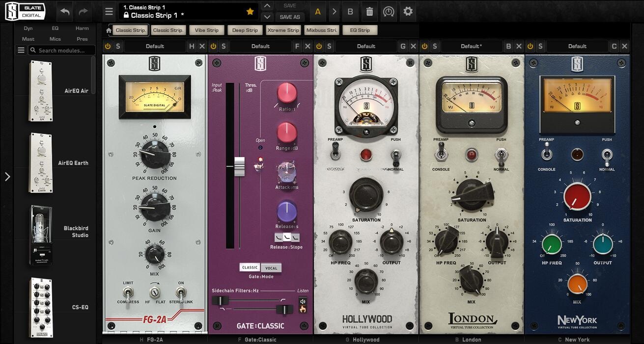Remove the New York module with X
The height and width of the screenshot is (344, 644).
(624, 46)
